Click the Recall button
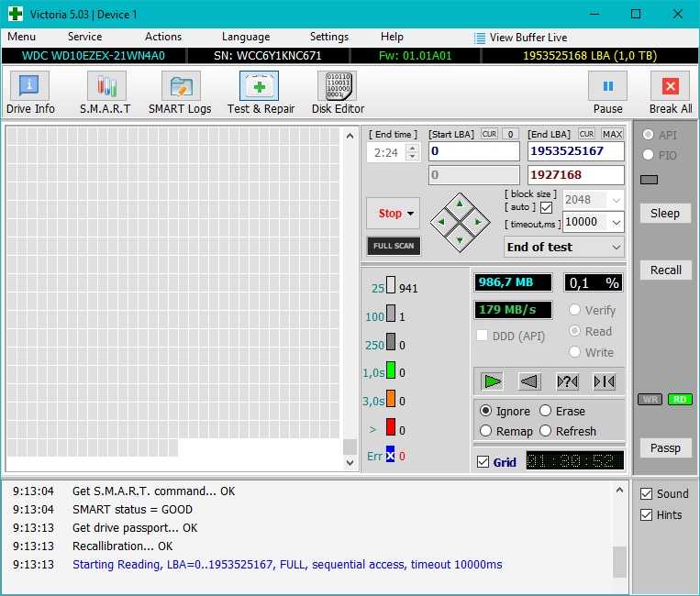The width and height of the screenshot is (700, 596). click(665, 270)
